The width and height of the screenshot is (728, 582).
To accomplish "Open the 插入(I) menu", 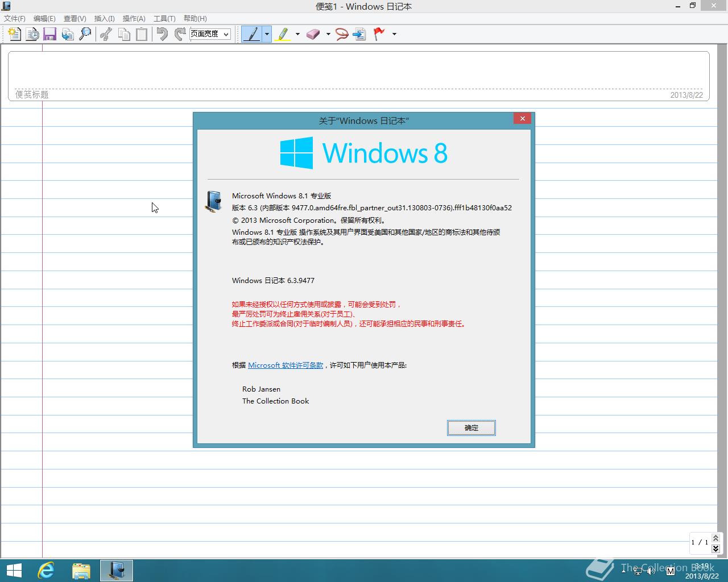I will [104, 19].
